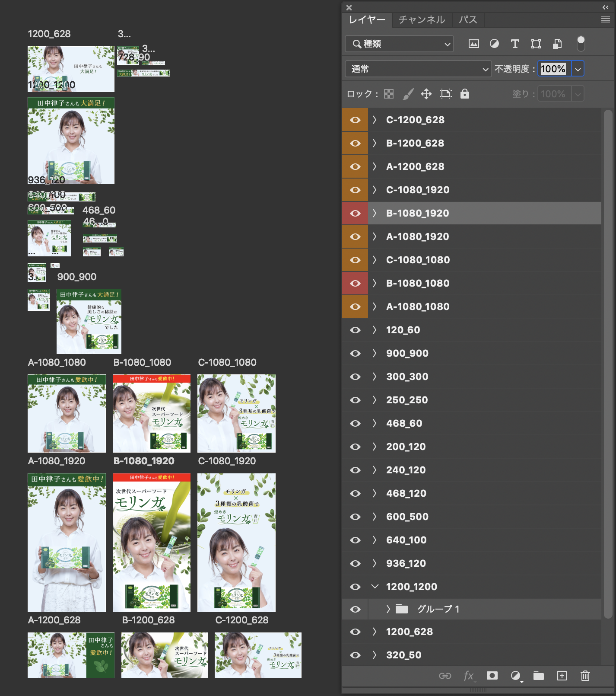
Task: Switch to the レイヤー tab
Action: [x=367, y=20]
